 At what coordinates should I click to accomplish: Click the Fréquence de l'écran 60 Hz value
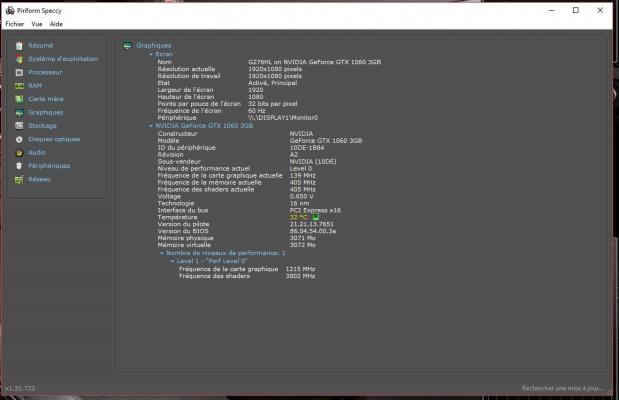click(257, 111)
